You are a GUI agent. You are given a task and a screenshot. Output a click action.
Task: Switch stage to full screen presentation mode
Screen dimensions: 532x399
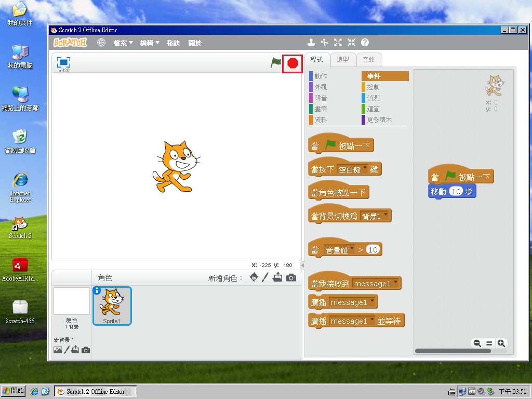(63, 62)
